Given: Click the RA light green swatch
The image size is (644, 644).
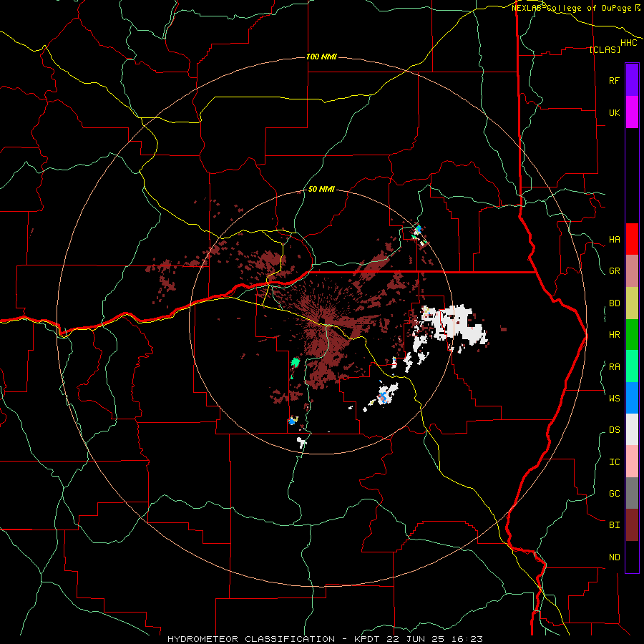Looking at the screenshot, I should pyautogui.click(x=632, y=366).
